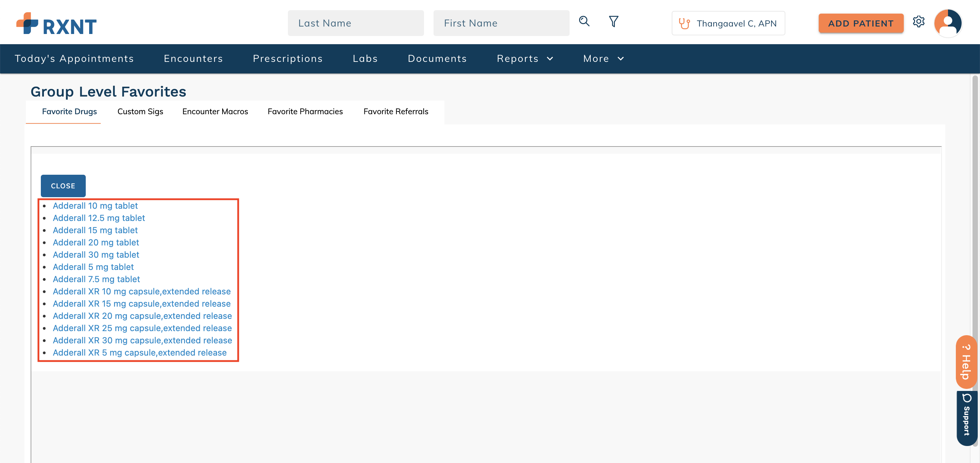Expand the More menu chevron
This screenshot has height=463, width=980.
coord(620,58)
